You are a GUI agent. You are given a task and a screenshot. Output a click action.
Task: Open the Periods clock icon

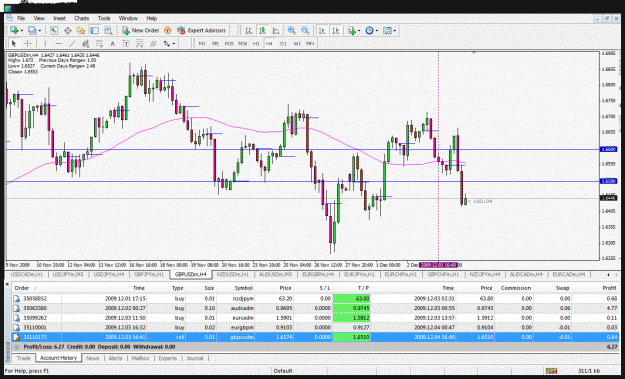[369, 30]
